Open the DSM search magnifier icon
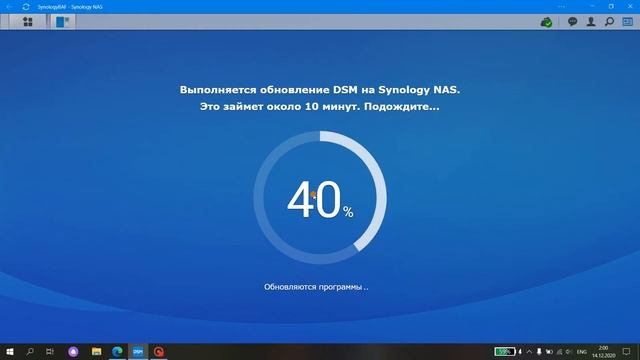This screenshot has width=640, height=360. click(x=609, y=22)
